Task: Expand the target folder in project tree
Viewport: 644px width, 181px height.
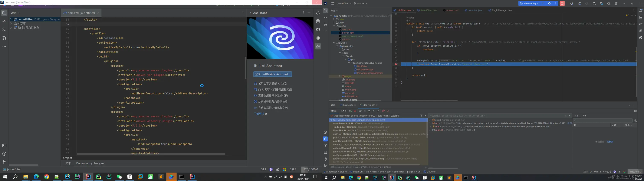Action: [340, 76]
